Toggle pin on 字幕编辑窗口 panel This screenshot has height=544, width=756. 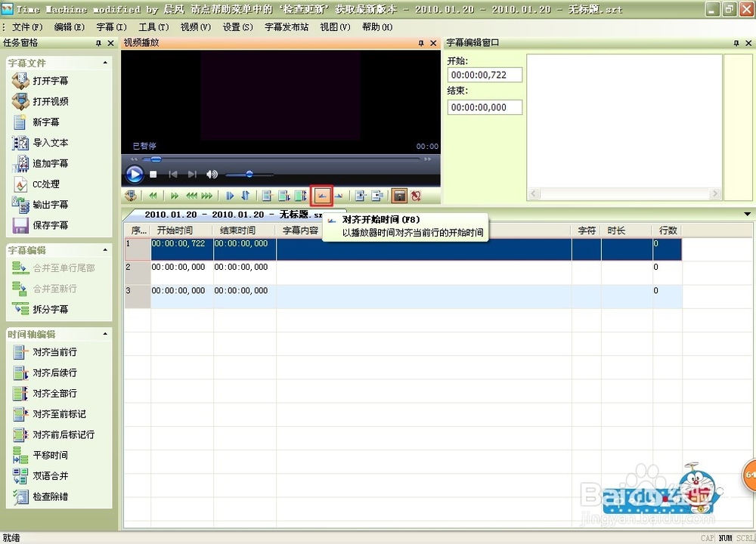tap(736, 43)
